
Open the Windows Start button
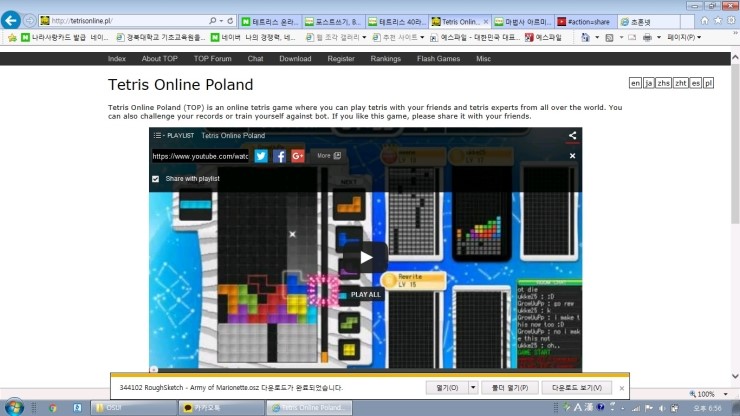tap(14, 407)
